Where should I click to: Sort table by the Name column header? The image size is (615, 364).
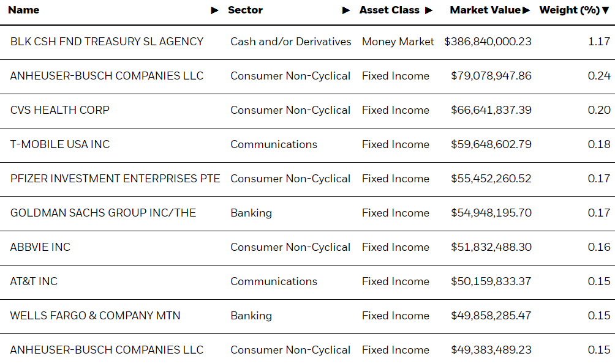pyautogui.click(x=23, y=10)
